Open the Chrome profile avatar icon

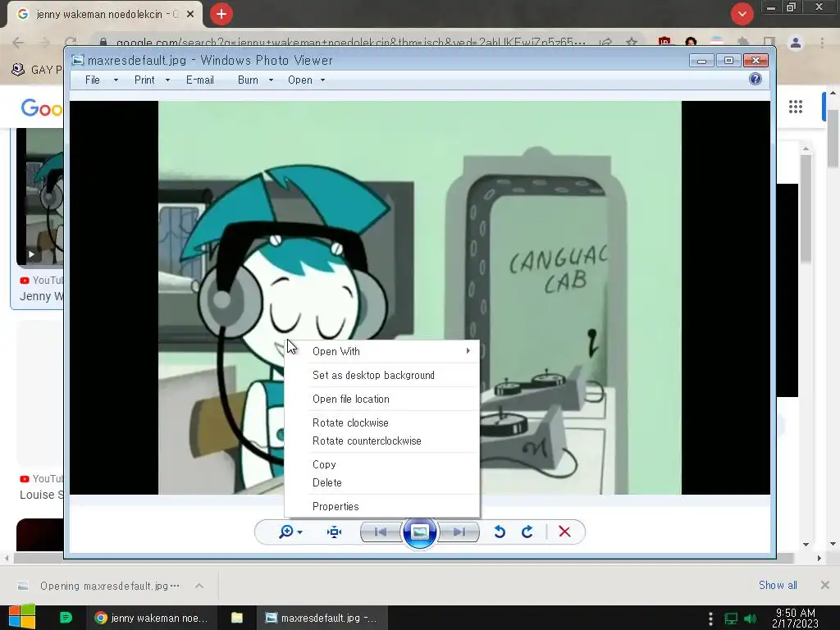click(796, 43)
